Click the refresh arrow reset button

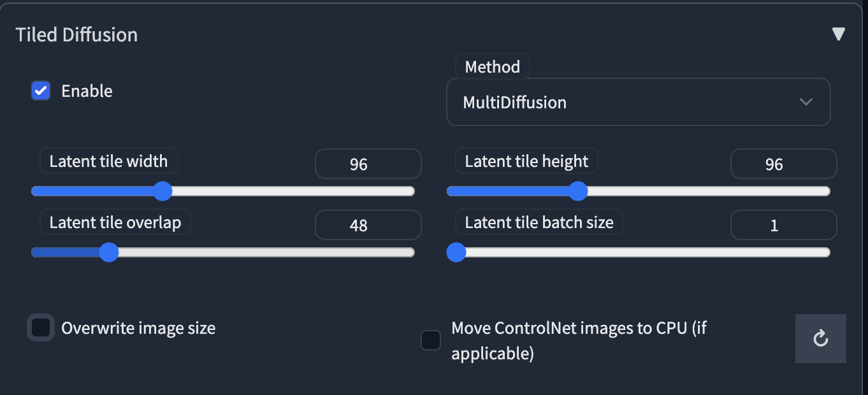click(820, 338)
